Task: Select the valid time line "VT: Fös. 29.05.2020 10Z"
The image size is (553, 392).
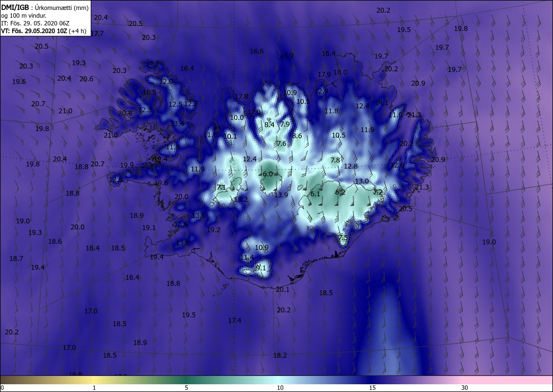Action: coord(35,30)
